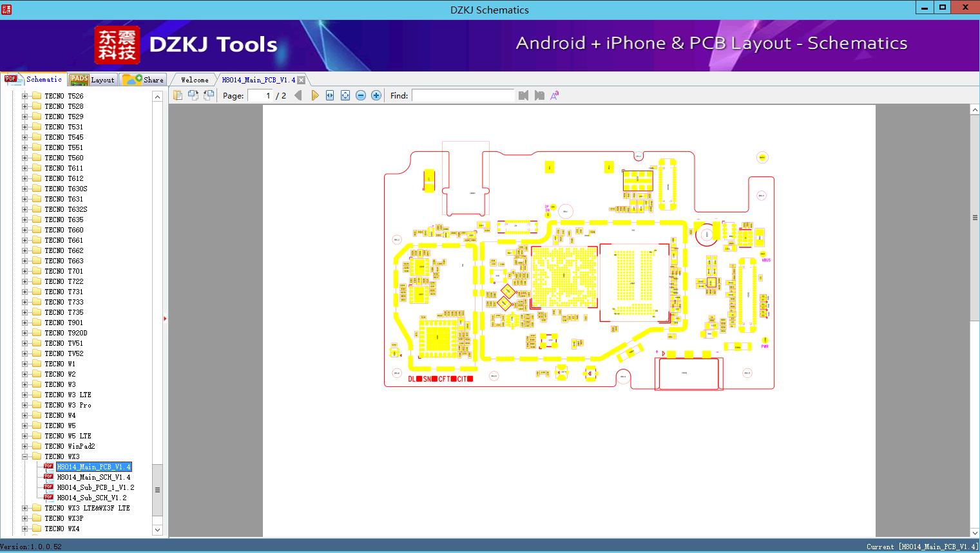Screen dimensions: 980x553
Task: Zoom in with the plus icon
Action: 376,95
